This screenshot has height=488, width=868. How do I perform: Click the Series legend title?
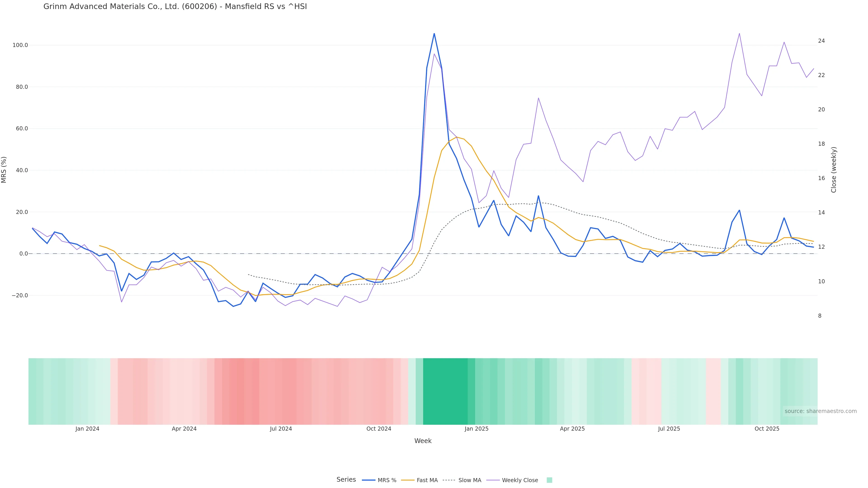tap(346, 480)
